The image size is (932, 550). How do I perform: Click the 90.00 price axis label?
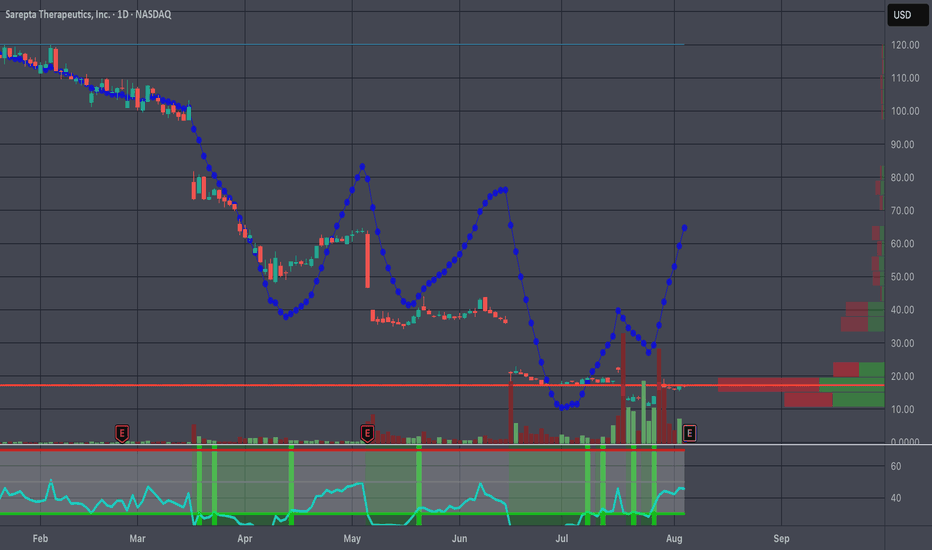point(902,144)
